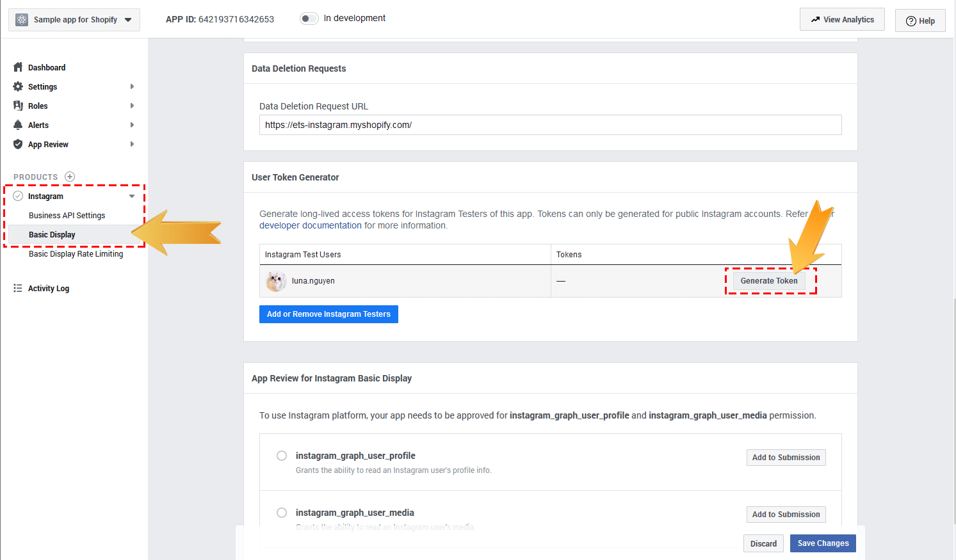Select the instagram_graph_user_media radio button
Screen dimensions: 956x560
click(x=282, y=513)
